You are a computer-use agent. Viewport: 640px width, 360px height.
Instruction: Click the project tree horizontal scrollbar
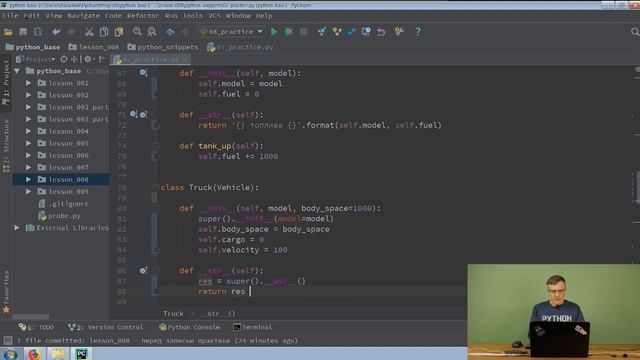(31, 317)
